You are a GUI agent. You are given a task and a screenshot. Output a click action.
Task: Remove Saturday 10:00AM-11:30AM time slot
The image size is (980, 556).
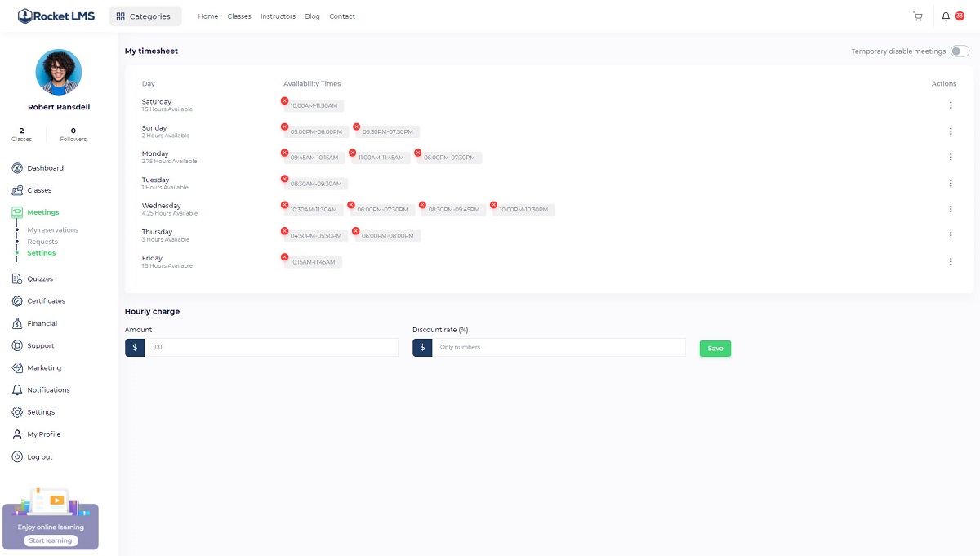coord(284,100)
